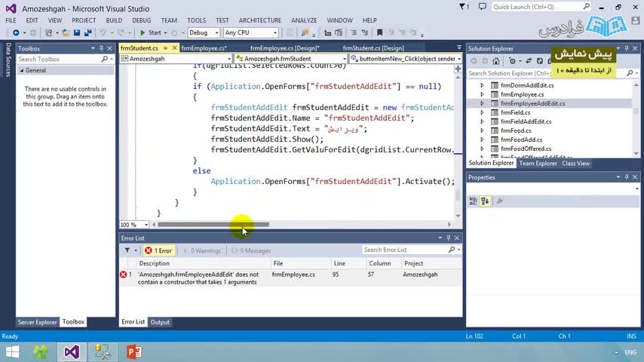Click the comment out lines toolbar icon
The image size is (644, 362).
pyautogui.click(x=353, y=33)
